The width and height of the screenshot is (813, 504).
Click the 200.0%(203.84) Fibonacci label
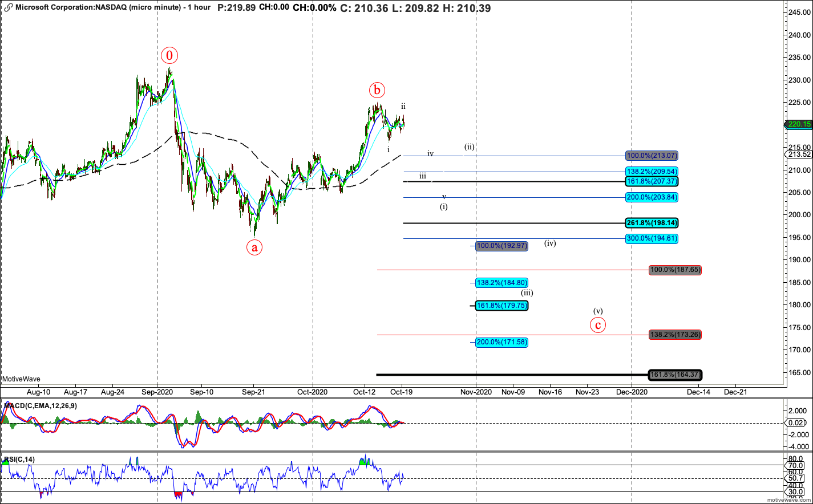[652, 197]
